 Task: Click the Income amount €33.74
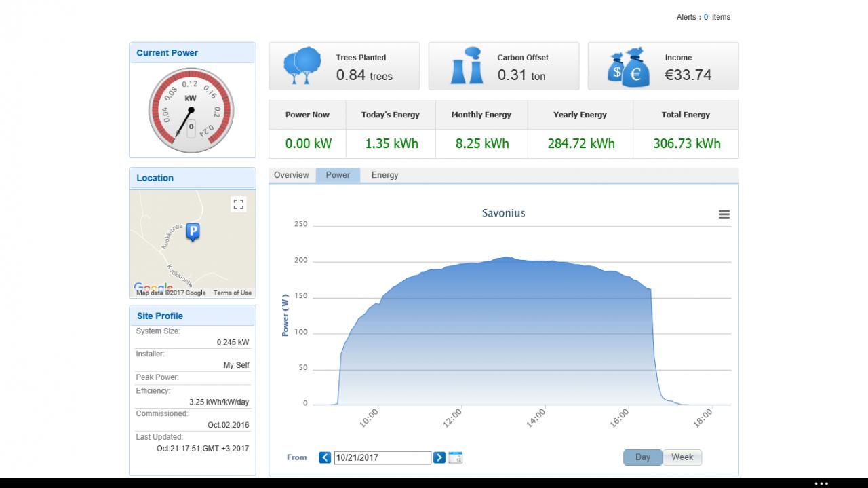688,75
